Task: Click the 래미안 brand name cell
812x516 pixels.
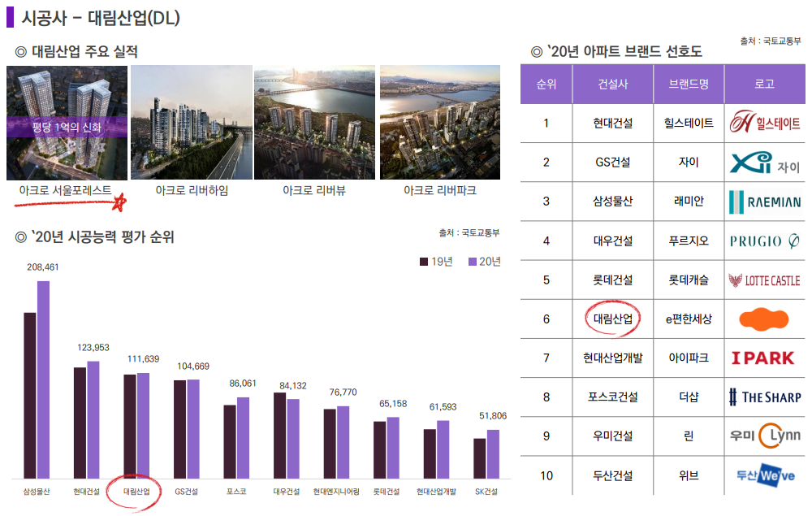Action: click(x=689, y=202)
